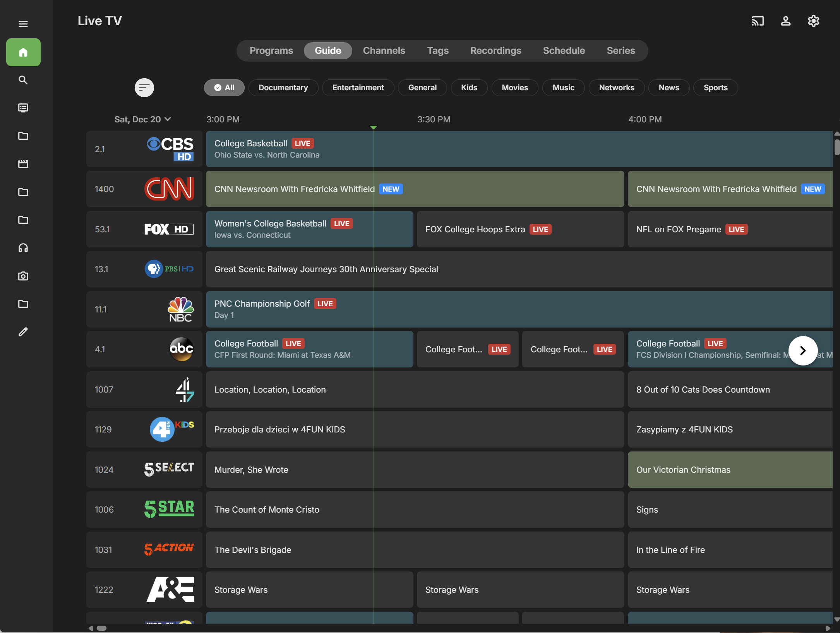The width and height of the screenshot is (840, 633).
Task: Open the user profile icon
Action: [785, 21]
